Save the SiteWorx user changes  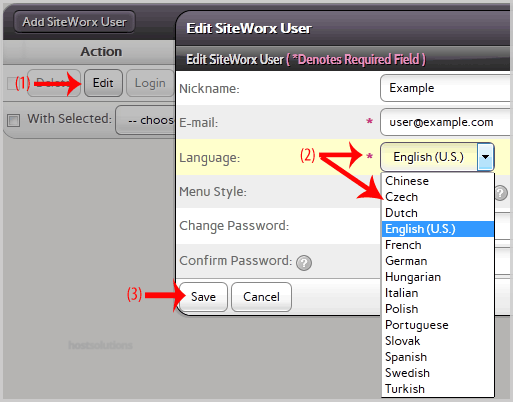203,297
